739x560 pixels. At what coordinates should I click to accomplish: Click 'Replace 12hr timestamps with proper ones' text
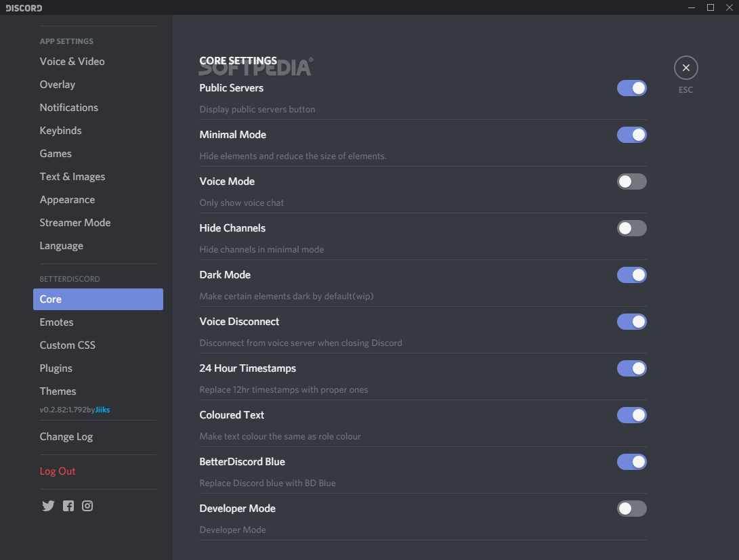tap(284, 390)
